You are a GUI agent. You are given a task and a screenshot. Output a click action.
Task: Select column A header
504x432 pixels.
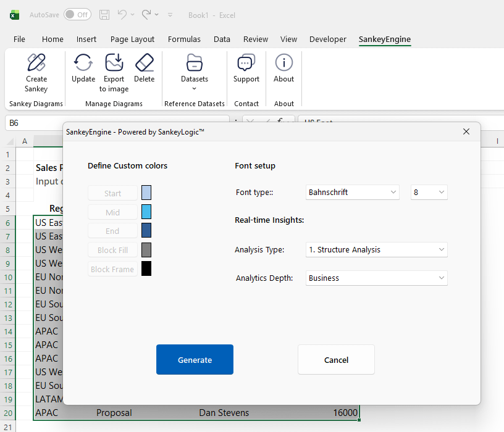click(x=25, y=141)
